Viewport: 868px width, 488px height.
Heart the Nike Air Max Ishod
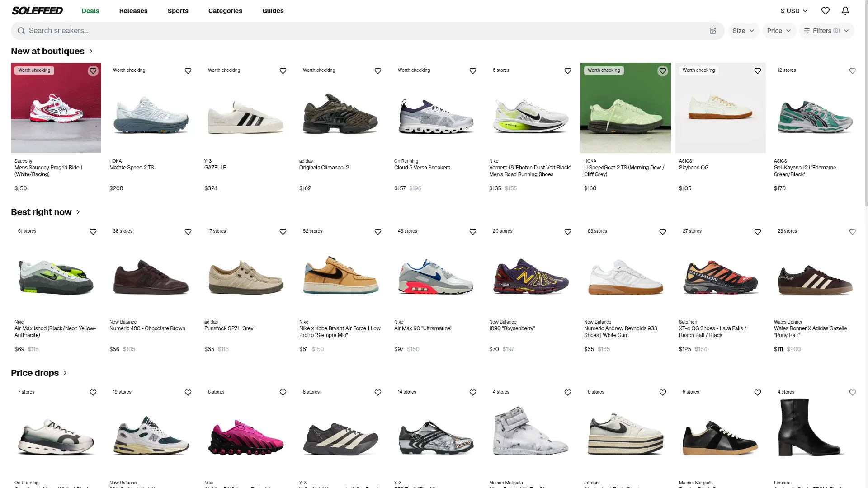93,232
